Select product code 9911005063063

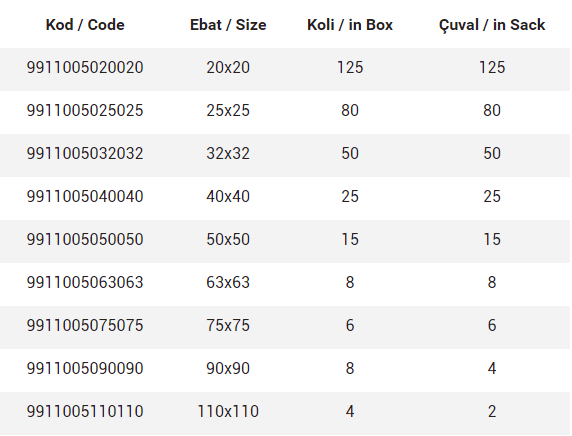pyautogui.click(x=85, y=283)
